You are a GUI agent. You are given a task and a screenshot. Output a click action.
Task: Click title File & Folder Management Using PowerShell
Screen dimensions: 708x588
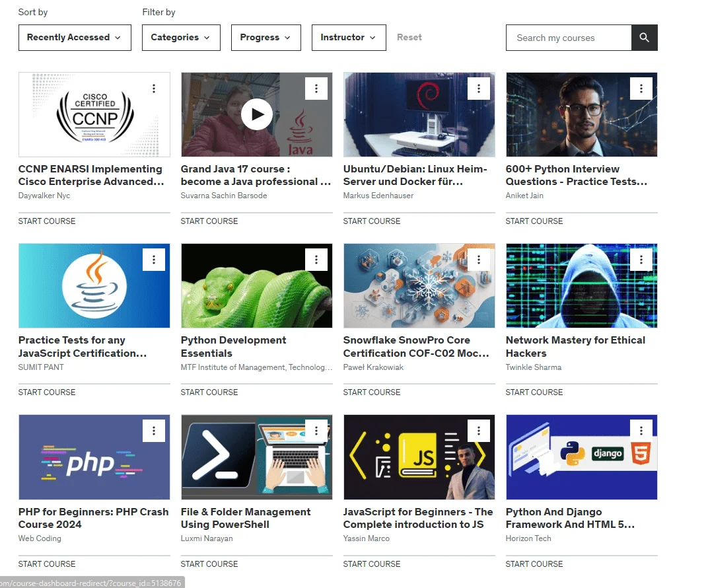[x=246, y=518]
